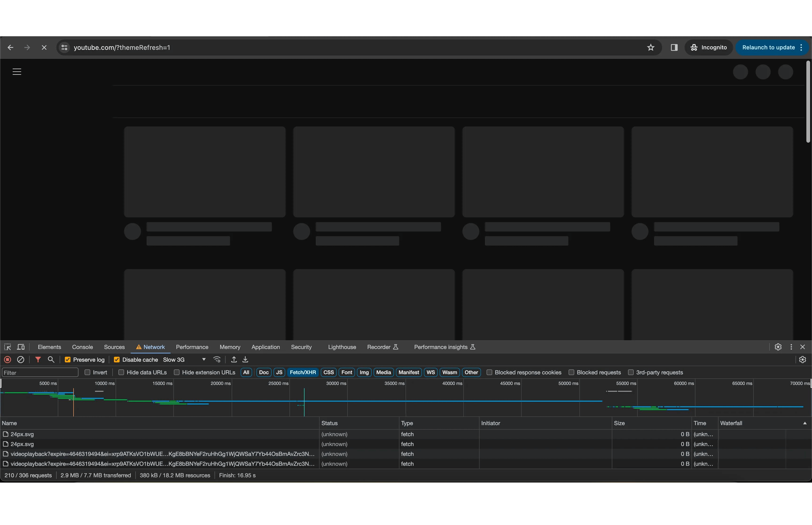Toggle the Fetch/XHR type filter
Viewport: 812px width, 525px height.
[303, 372]
